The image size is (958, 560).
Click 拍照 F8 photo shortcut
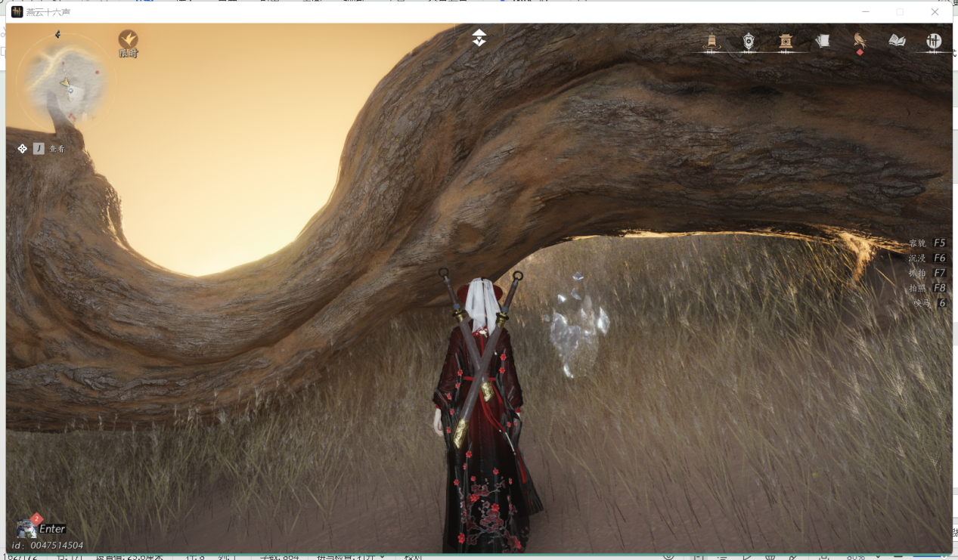[x=927, y=288]
